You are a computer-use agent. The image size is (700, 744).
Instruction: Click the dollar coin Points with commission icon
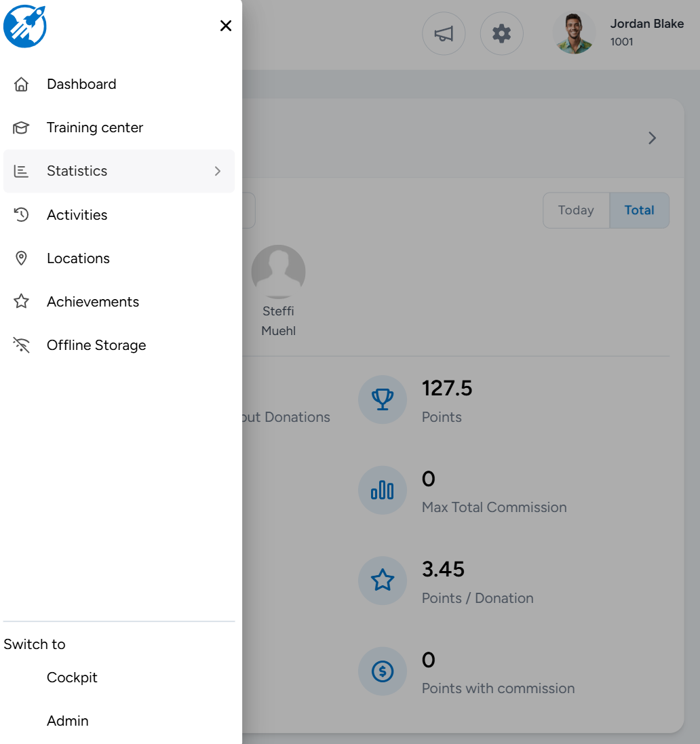(383, 671)
